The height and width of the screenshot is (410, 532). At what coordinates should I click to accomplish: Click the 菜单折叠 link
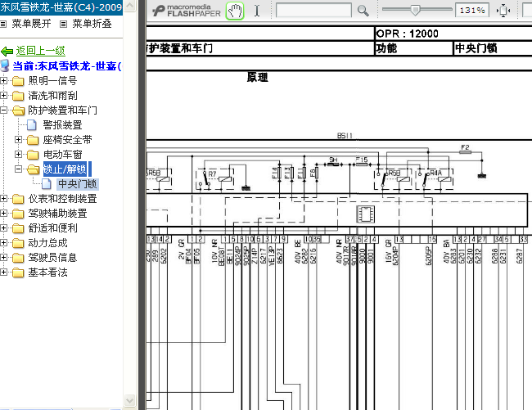click(x=92, y=24)
